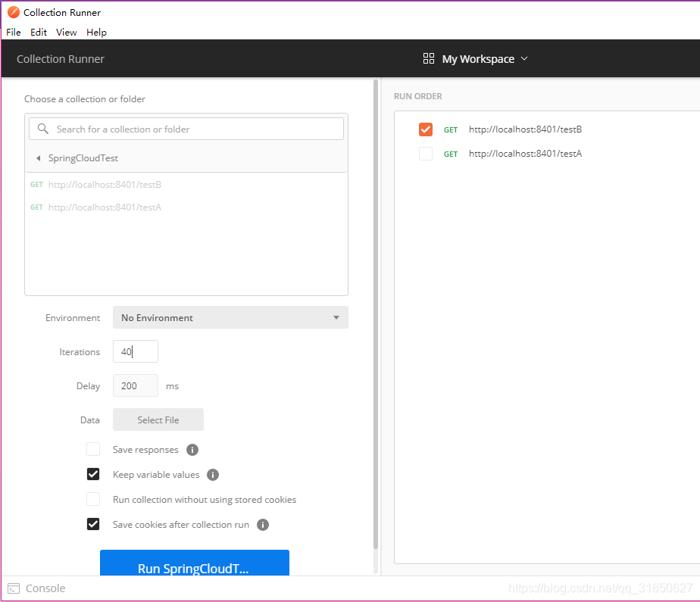Open the My Workspace dropdown chevron
700x602 pixels.
524,58
